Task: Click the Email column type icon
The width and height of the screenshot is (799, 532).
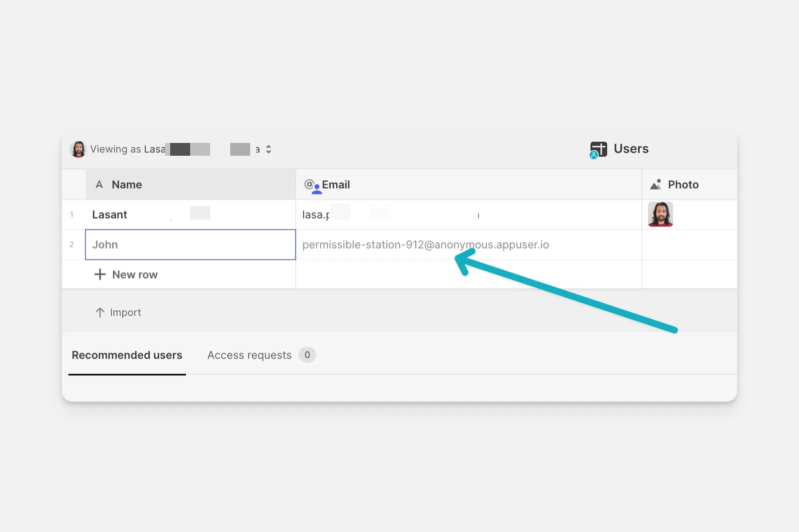Action: (312, 186)
